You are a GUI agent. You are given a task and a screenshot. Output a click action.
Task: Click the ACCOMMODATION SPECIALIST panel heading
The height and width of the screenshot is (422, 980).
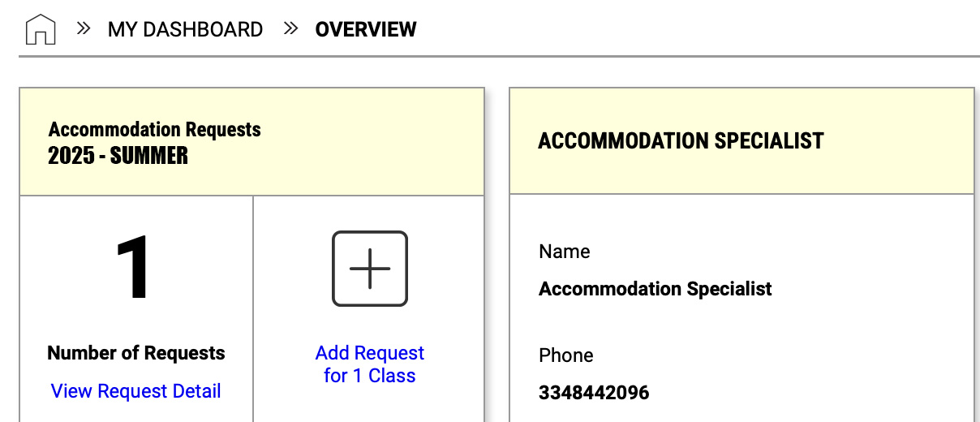click(x=681, y=141)
